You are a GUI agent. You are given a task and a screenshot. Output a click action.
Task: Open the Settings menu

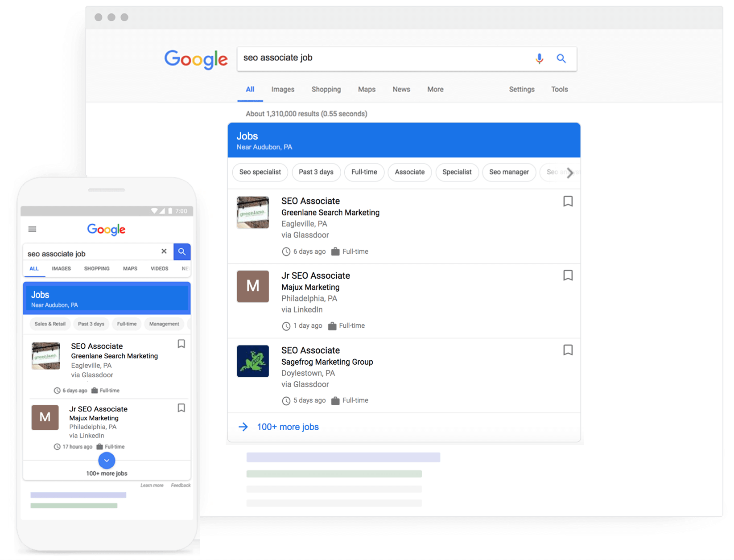[x=522, y=89]
